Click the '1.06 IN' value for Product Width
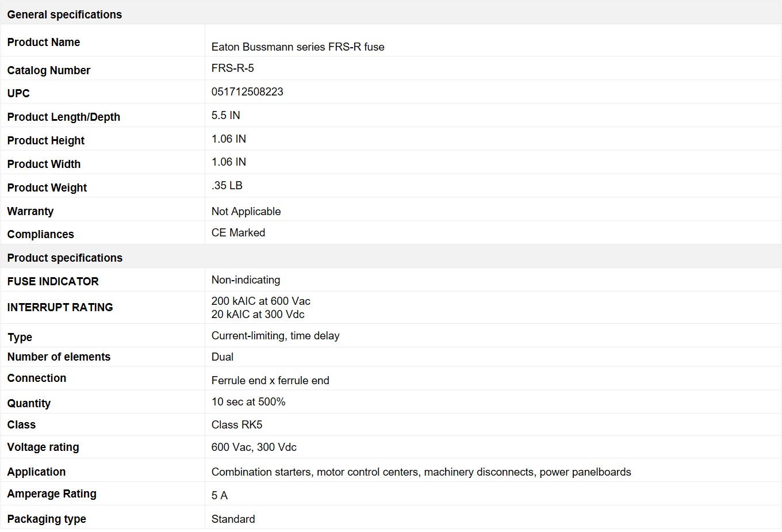Screen dimensions: 782x532 point(228,162)
